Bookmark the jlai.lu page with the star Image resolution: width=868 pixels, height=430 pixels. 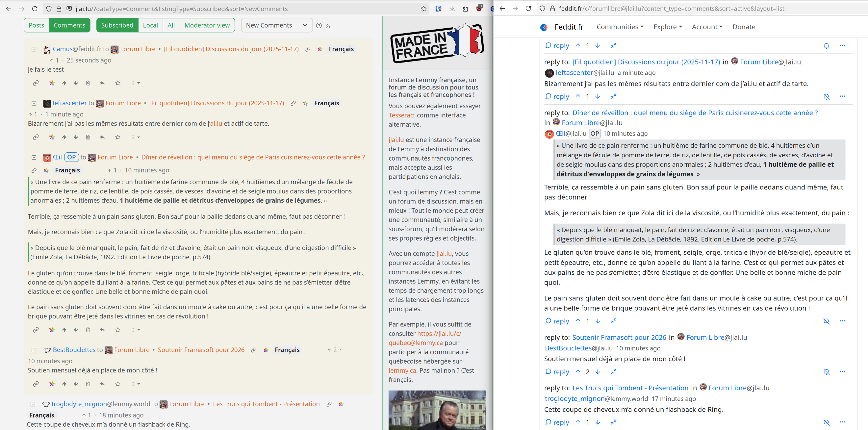tap(423, 9)
